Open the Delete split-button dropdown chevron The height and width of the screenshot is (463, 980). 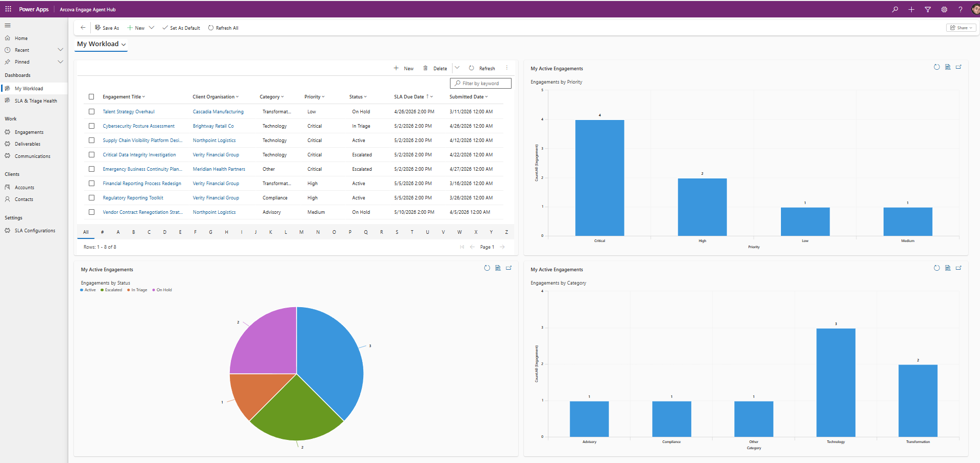point(457,68)
